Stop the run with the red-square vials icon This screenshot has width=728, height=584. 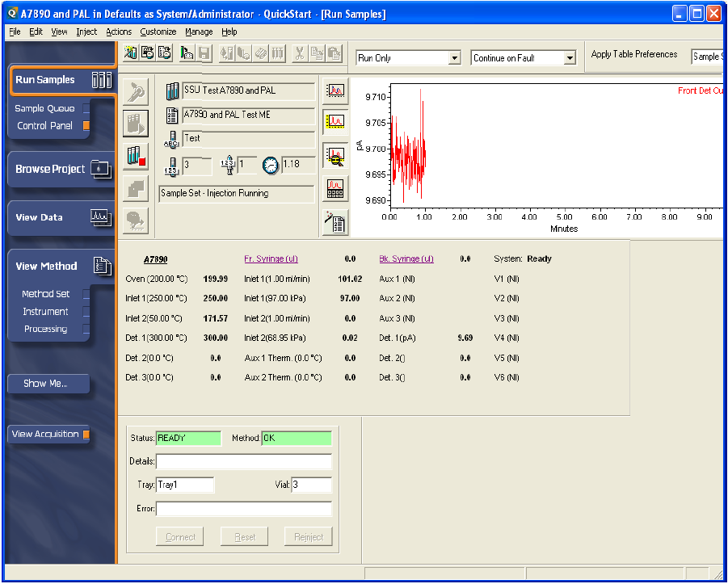pyautogui.click(x=136, y=156)
